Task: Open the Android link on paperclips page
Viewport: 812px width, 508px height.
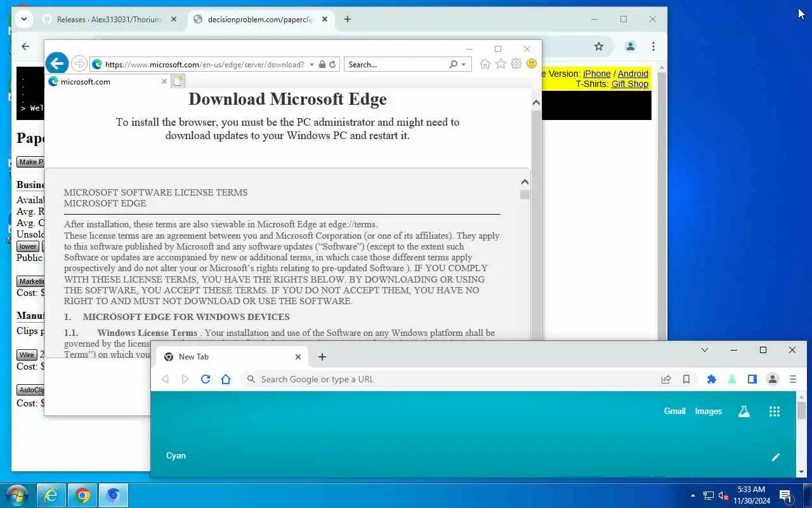Action: (x=633, y=74)
